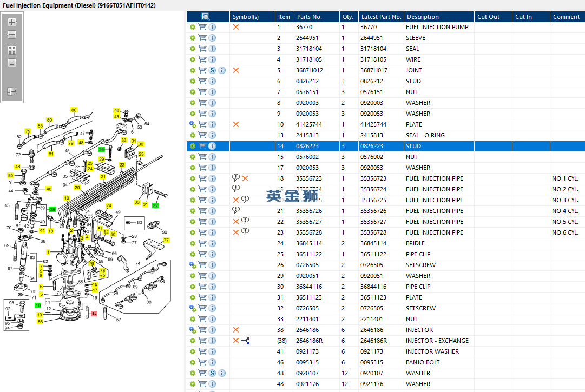Click the double-gear icon for PLATE 41425744
This screenshot has width=585, height=392.
[193, 124]
